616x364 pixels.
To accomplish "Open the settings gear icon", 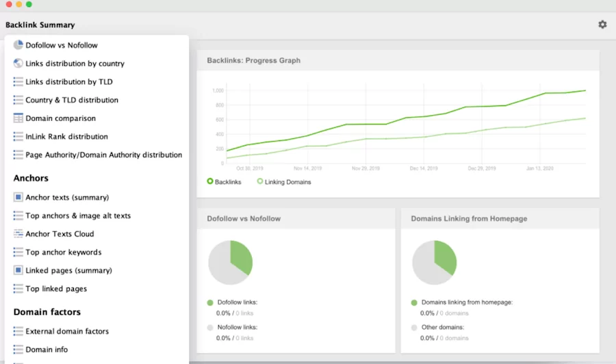I will pos(602,25).
